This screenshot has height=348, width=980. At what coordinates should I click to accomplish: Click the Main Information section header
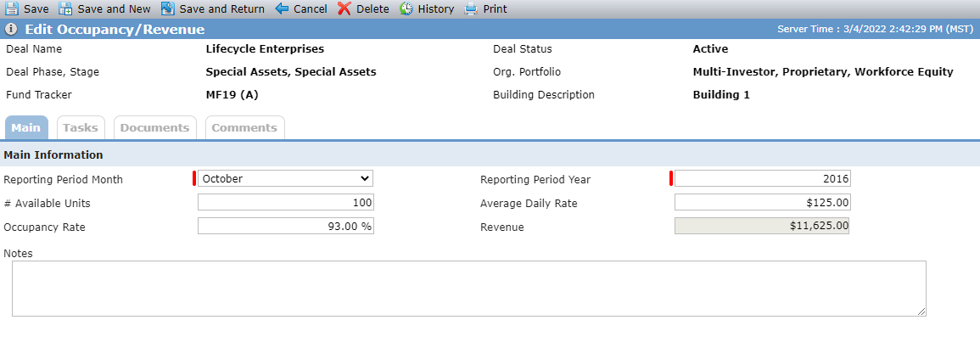tap(53, 154)
